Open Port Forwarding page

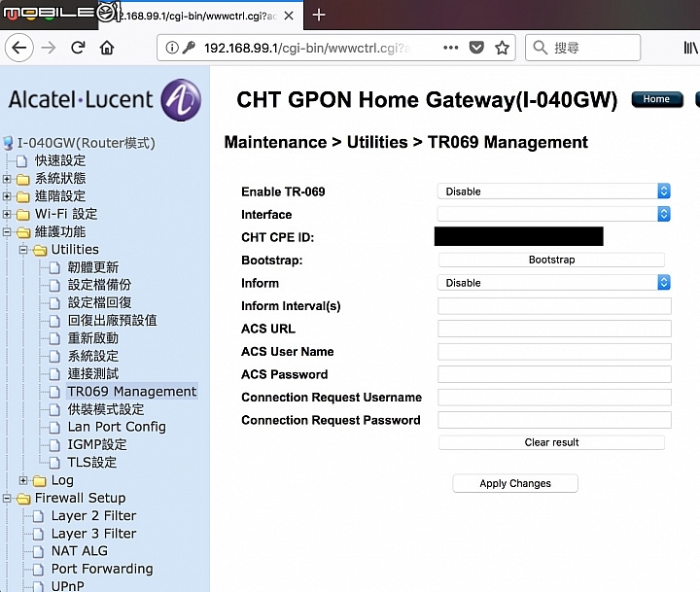(102, 569)
